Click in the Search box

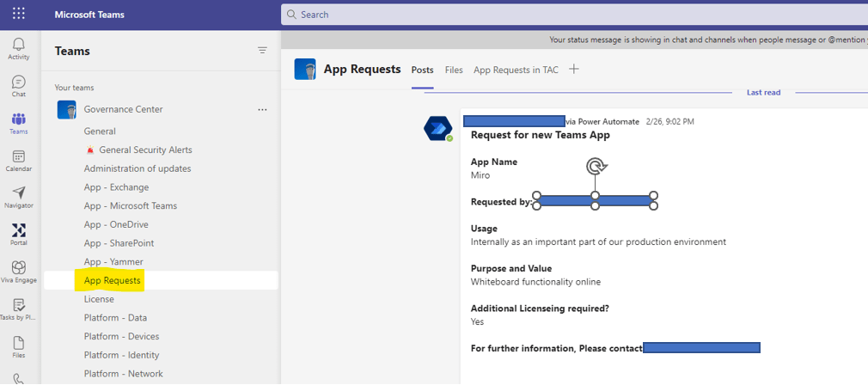point(567,15)
